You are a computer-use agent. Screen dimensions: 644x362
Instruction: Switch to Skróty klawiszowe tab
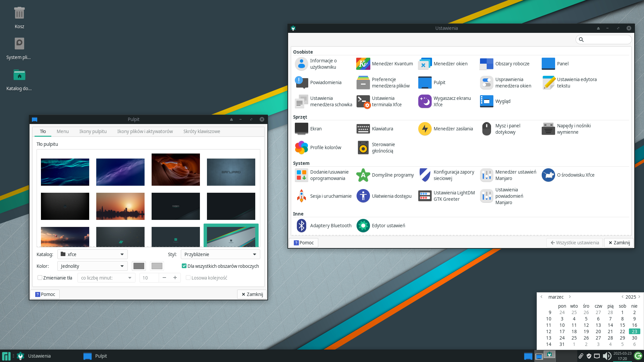click(x=202, y=131)
